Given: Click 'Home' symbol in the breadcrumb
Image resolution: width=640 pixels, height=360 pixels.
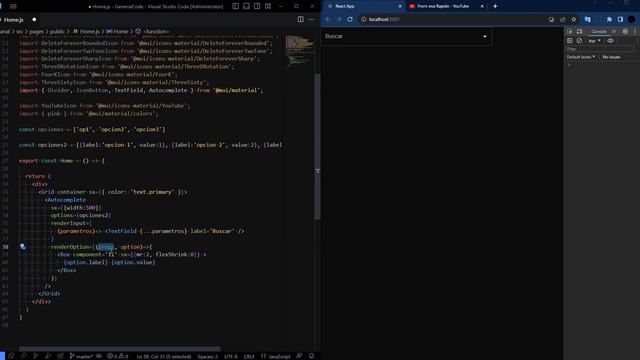Looking at the screenshot, I should coord(121,31).
